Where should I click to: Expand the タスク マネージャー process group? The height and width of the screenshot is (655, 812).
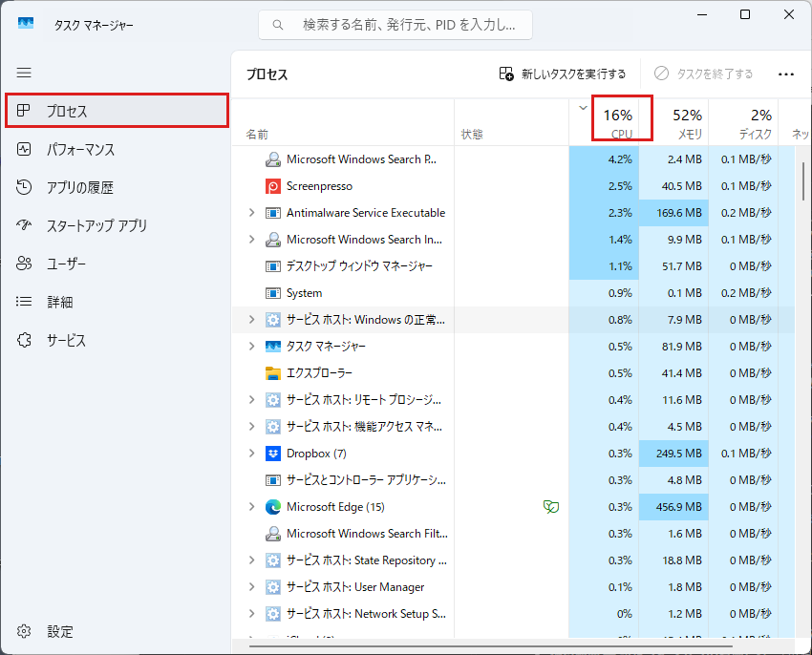click(x=251, y=346)
